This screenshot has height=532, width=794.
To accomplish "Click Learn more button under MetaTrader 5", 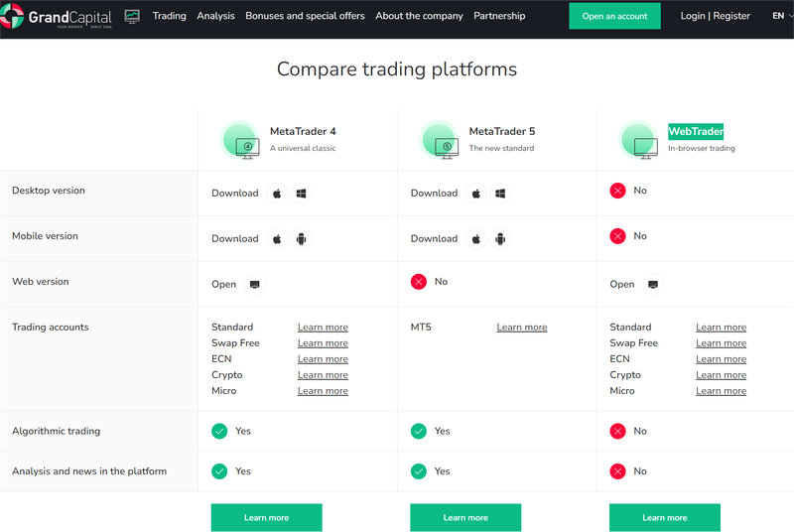I will 465,517.
